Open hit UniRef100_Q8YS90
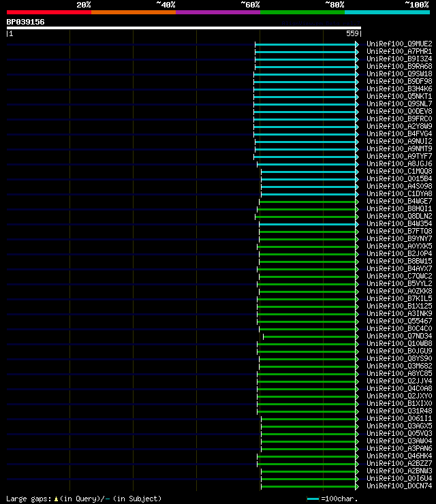 [399, 358]
